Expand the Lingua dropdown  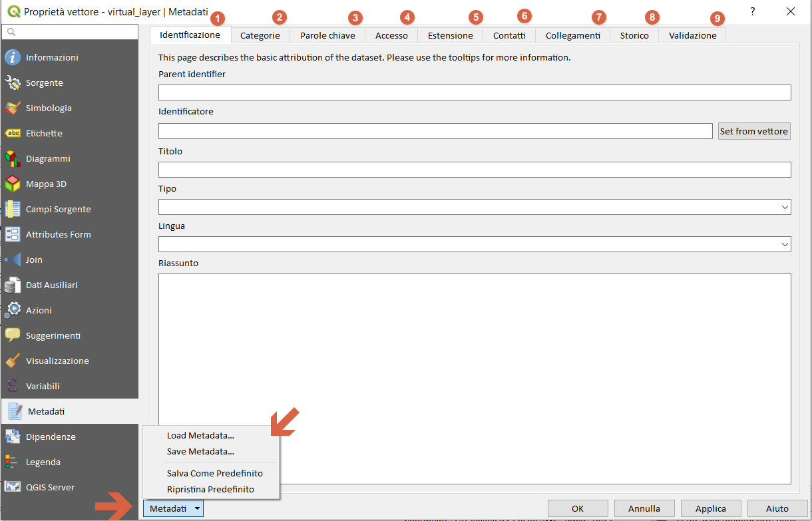coord(474,244)
